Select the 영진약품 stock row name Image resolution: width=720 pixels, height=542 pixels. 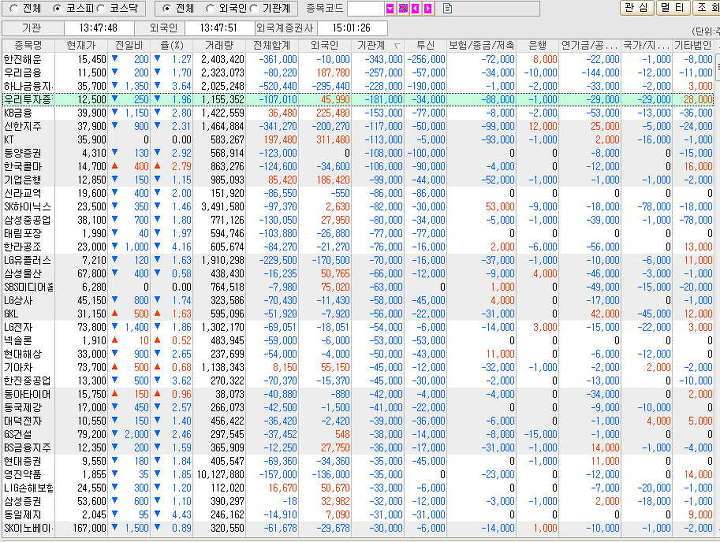22,474
